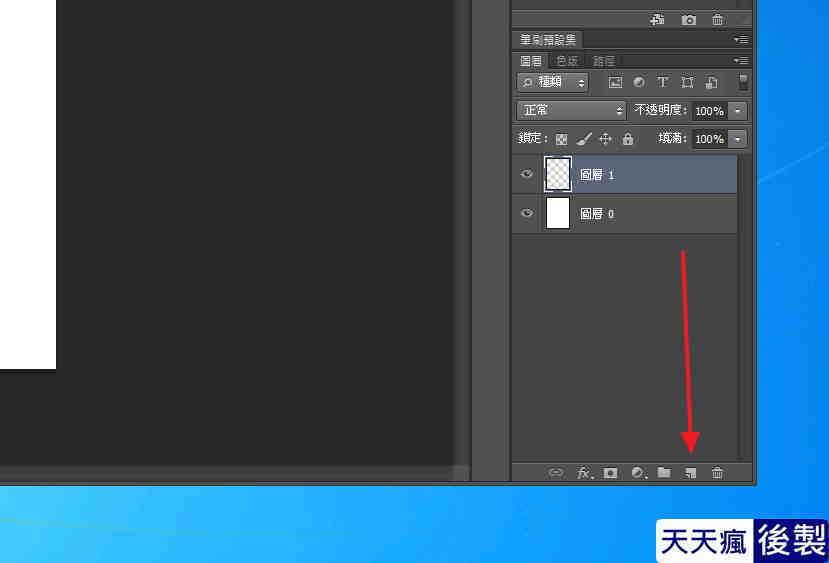The image size is (829, 563).
Task: Create a new layer
Action: (690, 473)
